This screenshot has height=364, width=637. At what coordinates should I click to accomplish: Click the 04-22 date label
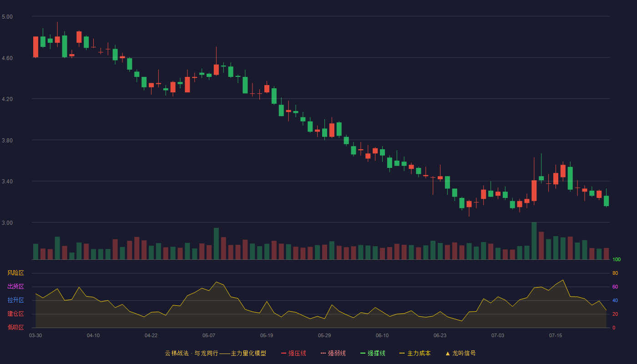[x=151, y=335]
